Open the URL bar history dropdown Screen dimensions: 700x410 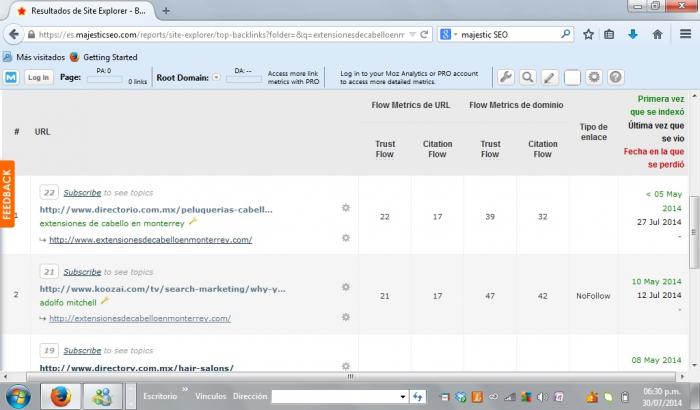[412, 34]
